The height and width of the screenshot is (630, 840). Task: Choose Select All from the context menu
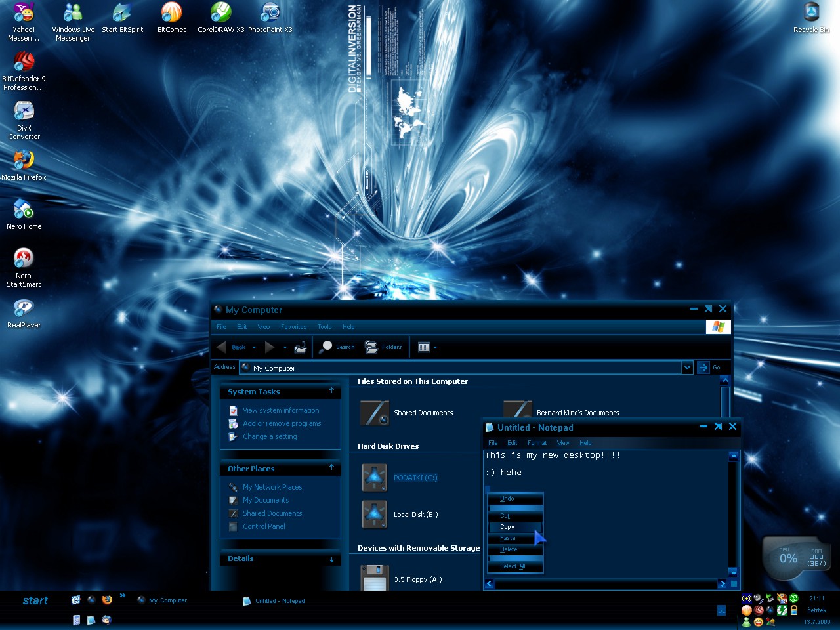(x=516, y=566)
